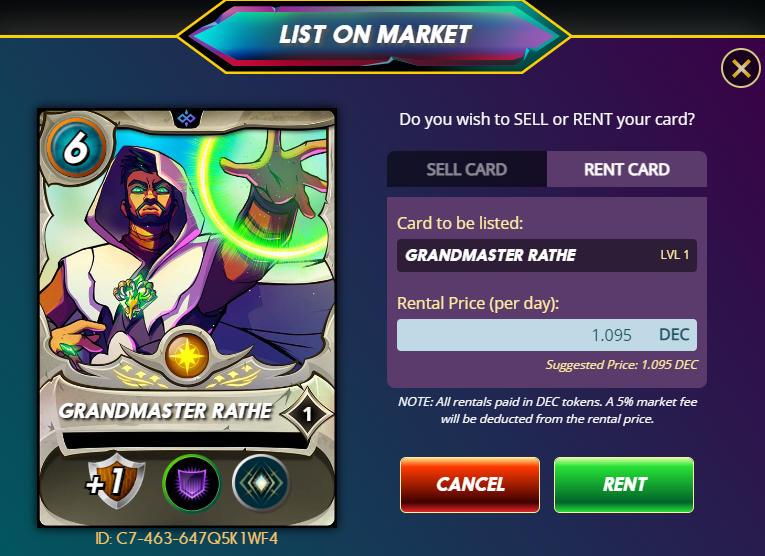Screen dimensions: 765x556
Task: Click the Grandmaster Rathe card name field
Action: (x=546, y=255)
